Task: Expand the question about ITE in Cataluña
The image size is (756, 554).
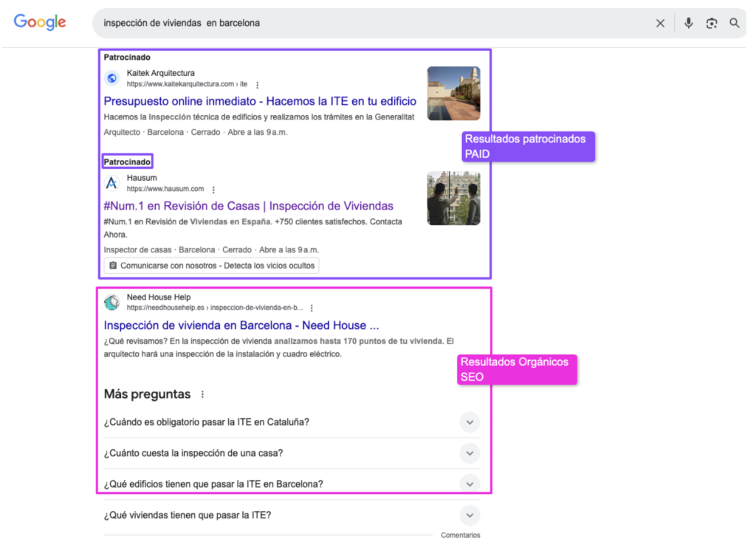Action: click(x=470, y=422)
